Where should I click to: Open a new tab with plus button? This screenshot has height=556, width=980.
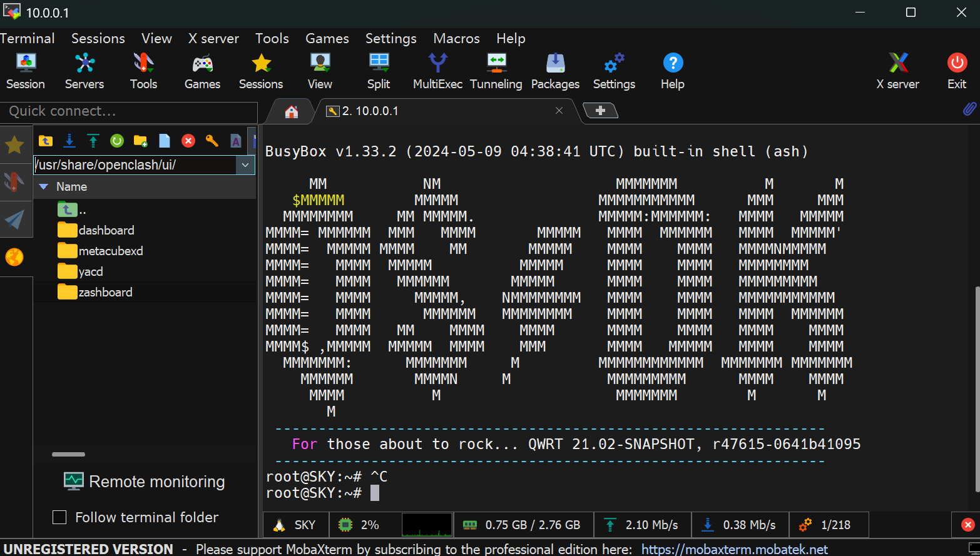point(600,111)
